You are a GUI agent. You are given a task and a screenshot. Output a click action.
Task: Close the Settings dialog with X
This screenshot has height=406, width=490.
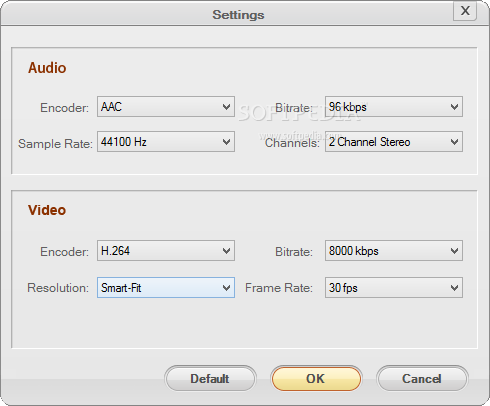click(465, 11)
